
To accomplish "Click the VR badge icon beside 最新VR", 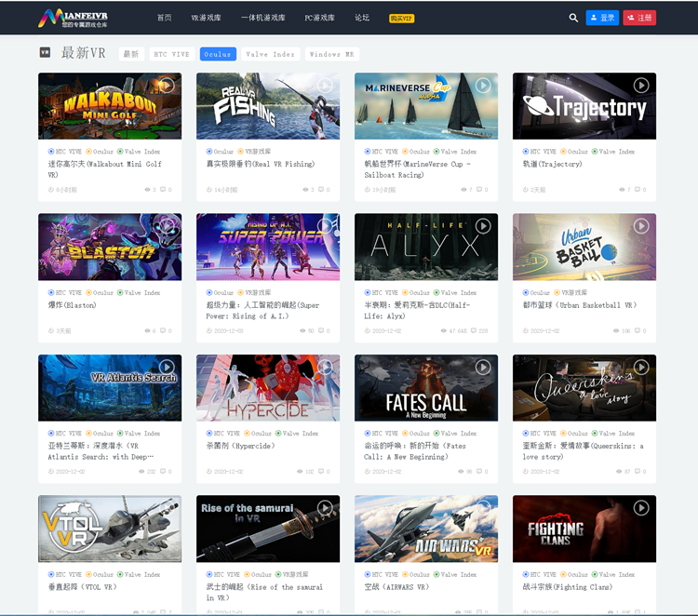I will pos(45,52).
